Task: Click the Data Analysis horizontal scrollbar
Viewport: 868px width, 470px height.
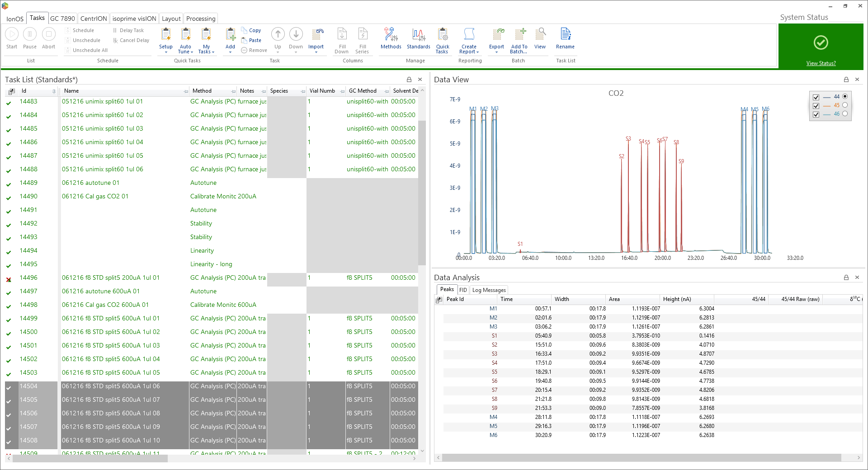Action: pos(641,458)
